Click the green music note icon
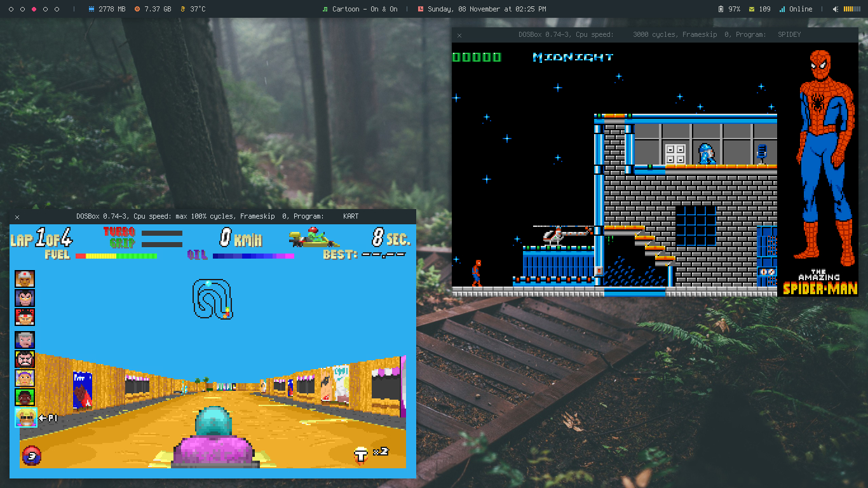 pos(325,9)
